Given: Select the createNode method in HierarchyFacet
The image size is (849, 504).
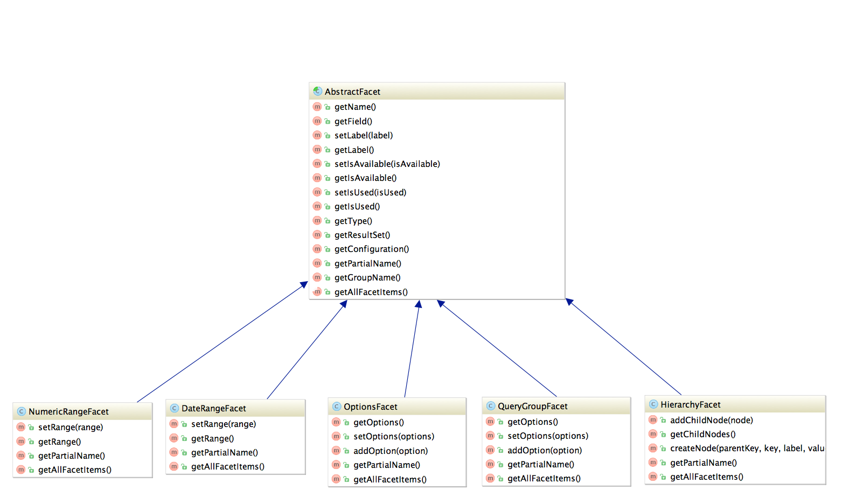Looking at the screenshot, I should click(x=747, y=448).
